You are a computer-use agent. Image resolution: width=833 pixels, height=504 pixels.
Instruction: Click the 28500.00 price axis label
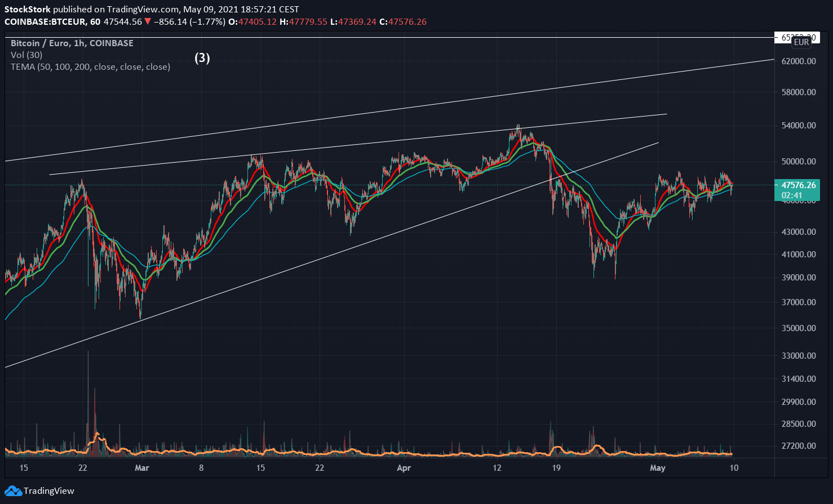[798, 424]
